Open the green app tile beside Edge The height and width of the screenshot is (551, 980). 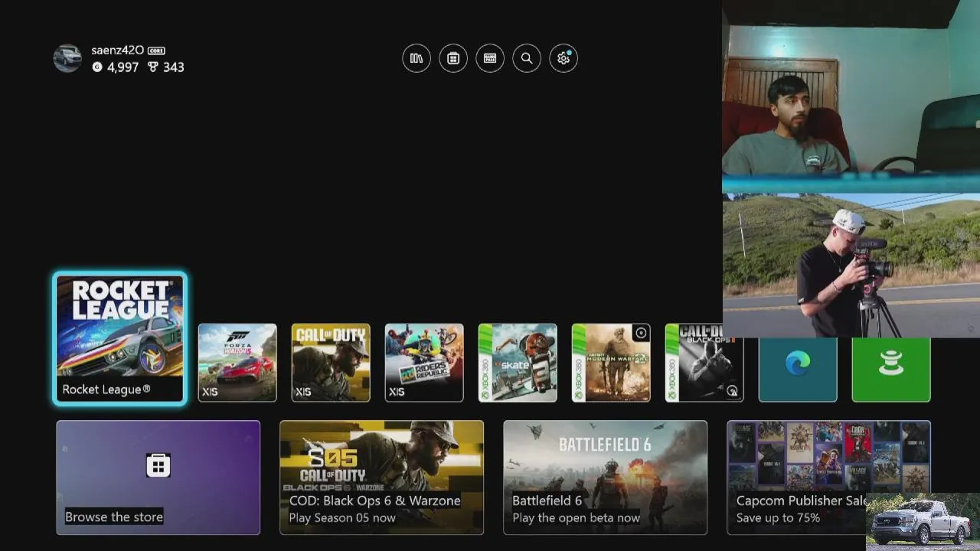tap(891, 370)
